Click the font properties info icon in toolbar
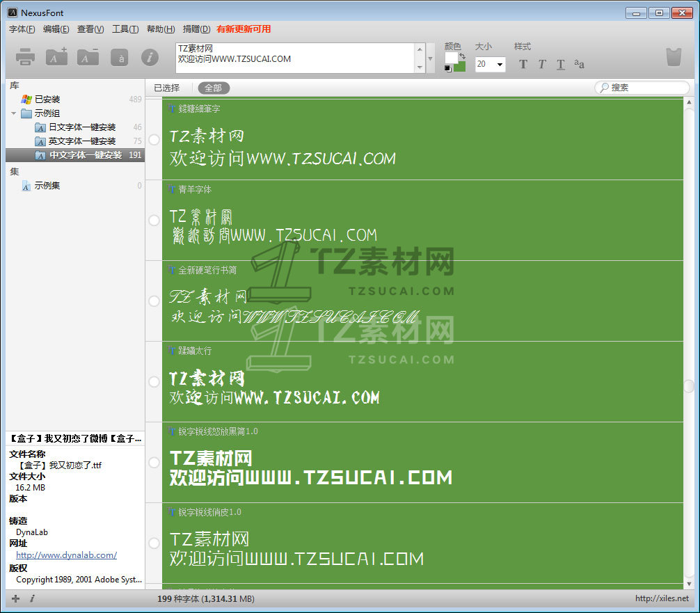700x613 pixels. (x=150, y=57)
